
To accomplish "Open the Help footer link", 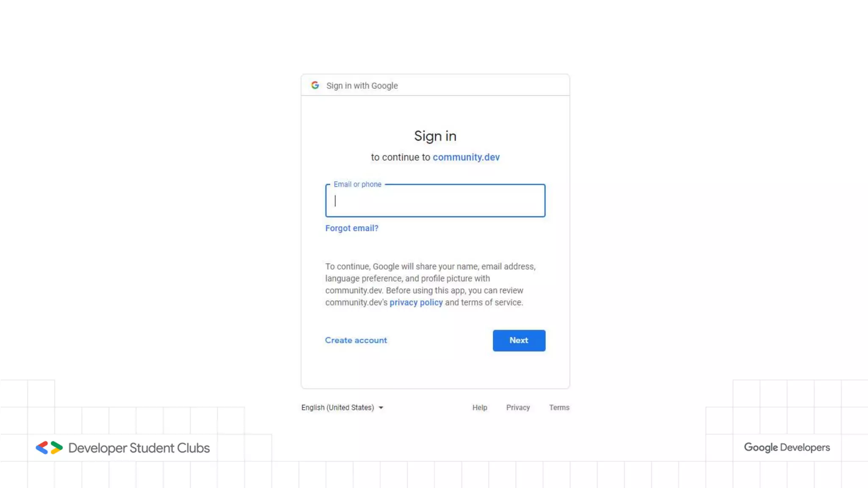I will pyautogui.click(x=479, y=408).
